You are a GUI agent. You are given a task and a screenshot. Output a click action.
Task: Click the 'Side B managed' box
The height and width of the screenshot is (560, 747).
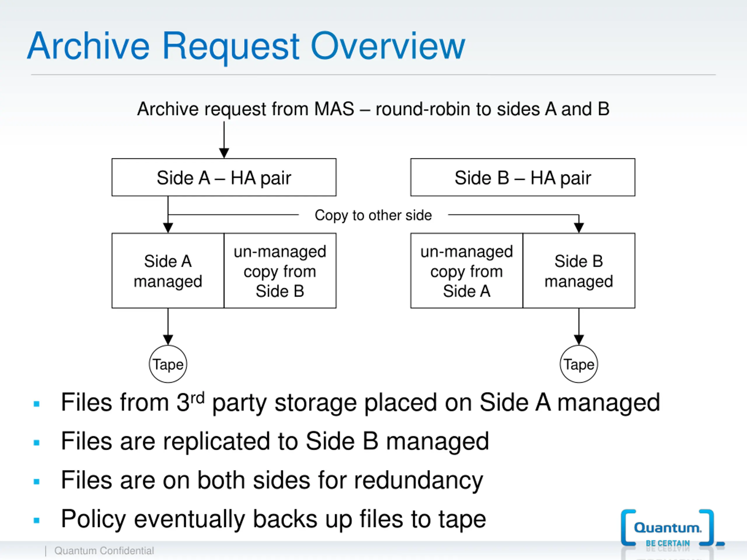[579, 270]
